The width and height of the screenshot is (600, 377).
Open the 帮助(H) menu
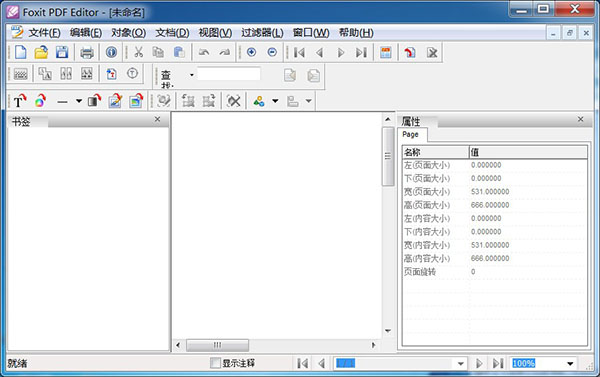(x=356, y=33)
